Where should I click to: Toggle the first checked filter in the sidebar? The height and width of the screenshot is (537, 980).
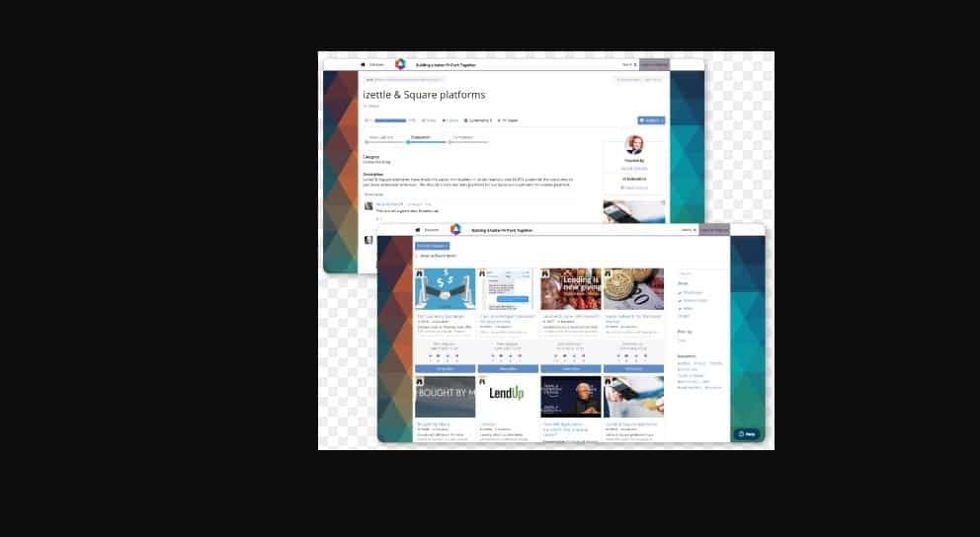(680, 292)
